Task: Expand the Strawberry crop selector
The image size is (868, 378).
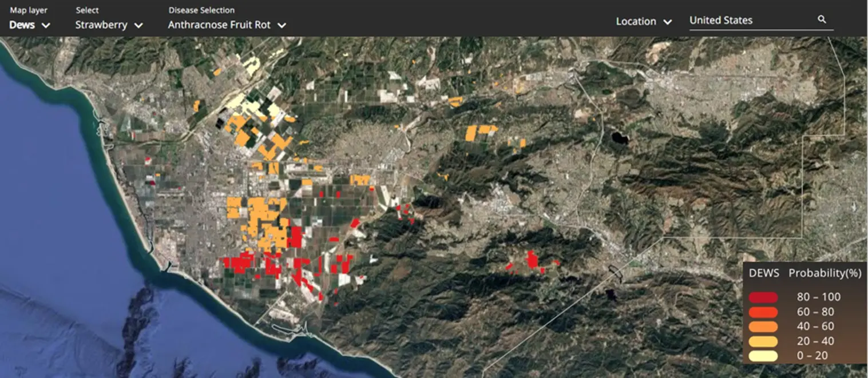Action: click(x=109, y=25)
